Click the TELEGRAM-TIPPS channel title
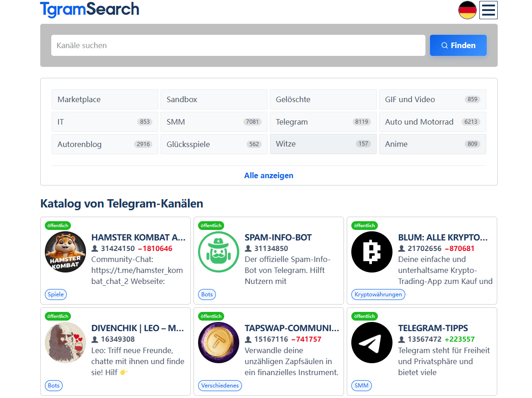This screenshot has height=398, width=532. [x=433, y=328]
